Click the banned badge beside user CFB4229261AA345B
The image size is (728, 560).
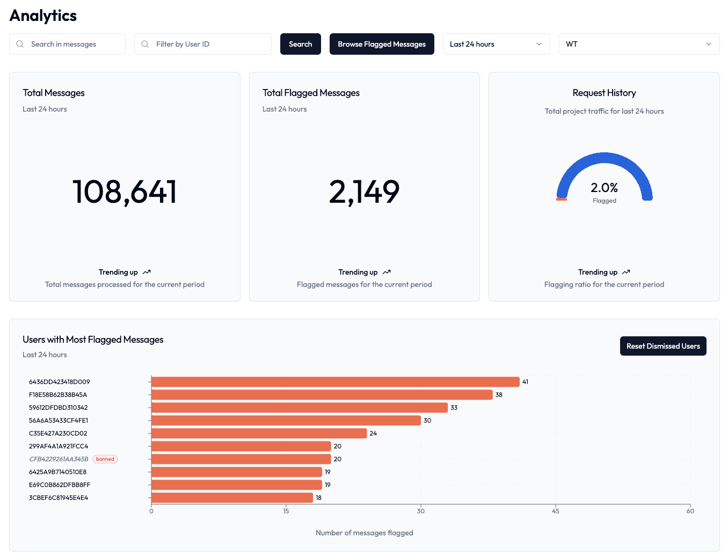105,459
